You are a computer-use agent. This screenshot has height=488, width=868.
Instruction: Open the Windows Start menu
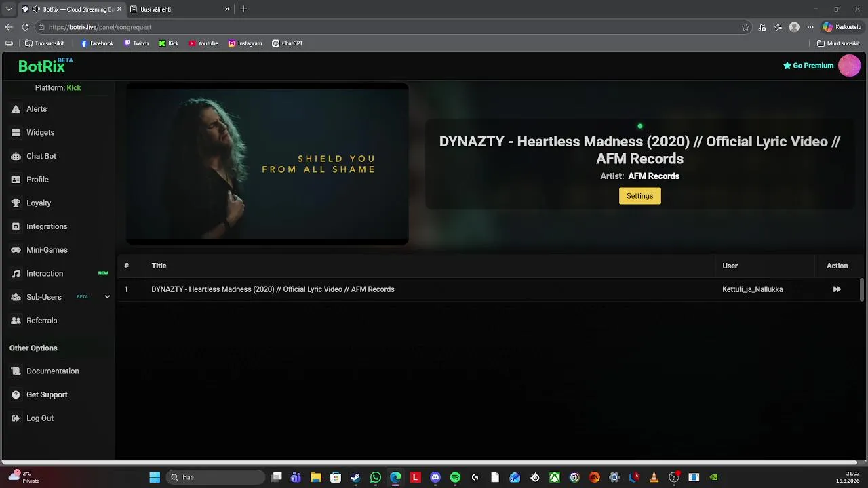[155, 477]
